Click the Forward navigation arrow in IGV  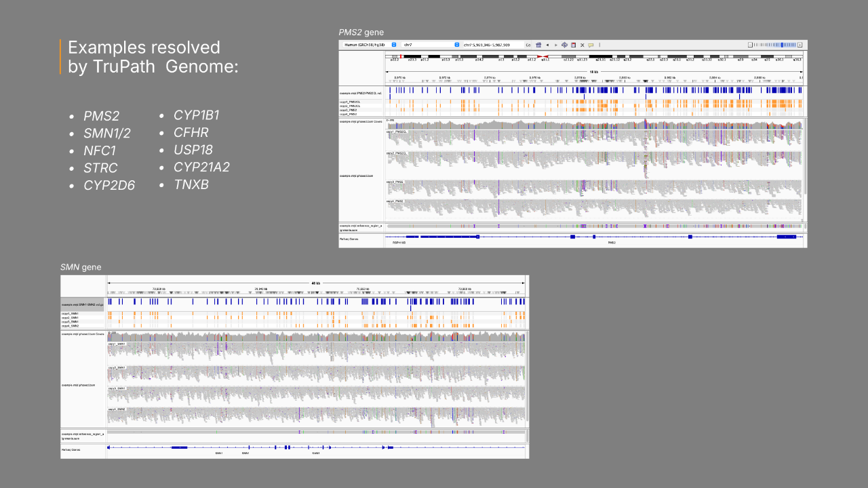(555, 45)
